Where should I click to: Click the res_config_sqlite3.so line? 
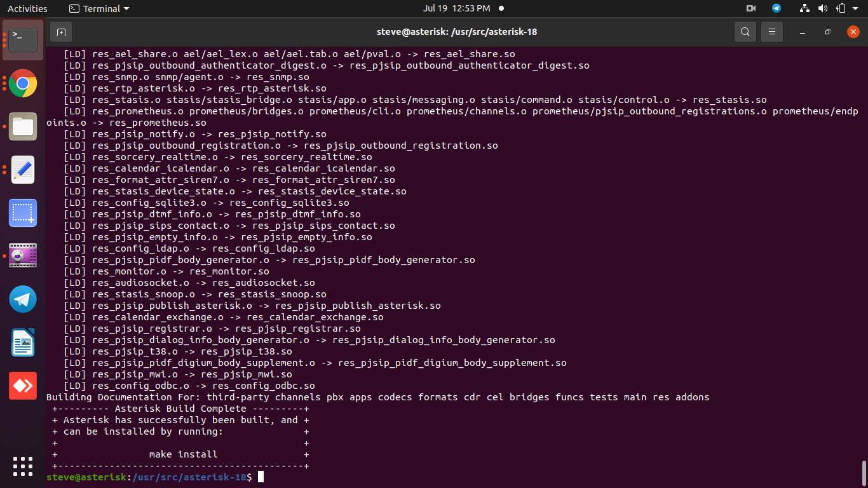click(207, 203)
